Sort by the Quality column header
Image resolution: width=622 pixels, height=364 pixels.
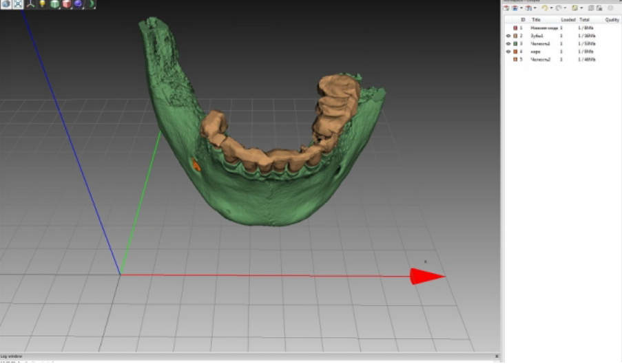tap(612, 20)
